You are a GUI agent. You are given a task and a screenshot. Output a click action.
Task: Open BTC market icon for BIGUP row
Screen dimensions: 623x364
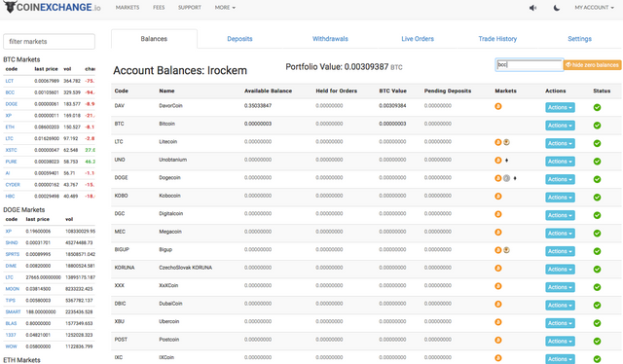point(497,250)
